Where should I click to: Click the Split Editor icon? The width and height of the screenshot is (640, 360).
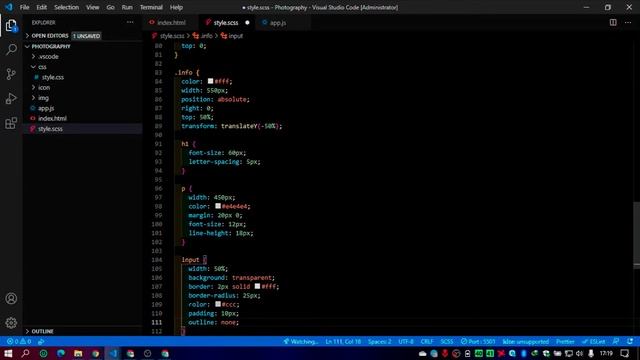(613, 22)
